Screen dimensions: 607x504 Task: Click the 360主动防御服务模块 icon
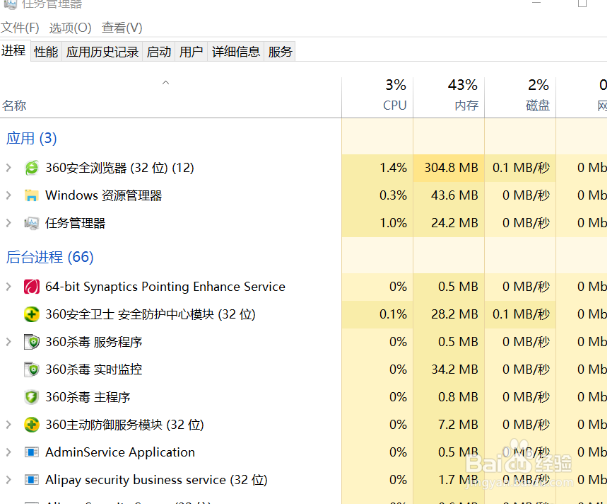coord(32,425)
